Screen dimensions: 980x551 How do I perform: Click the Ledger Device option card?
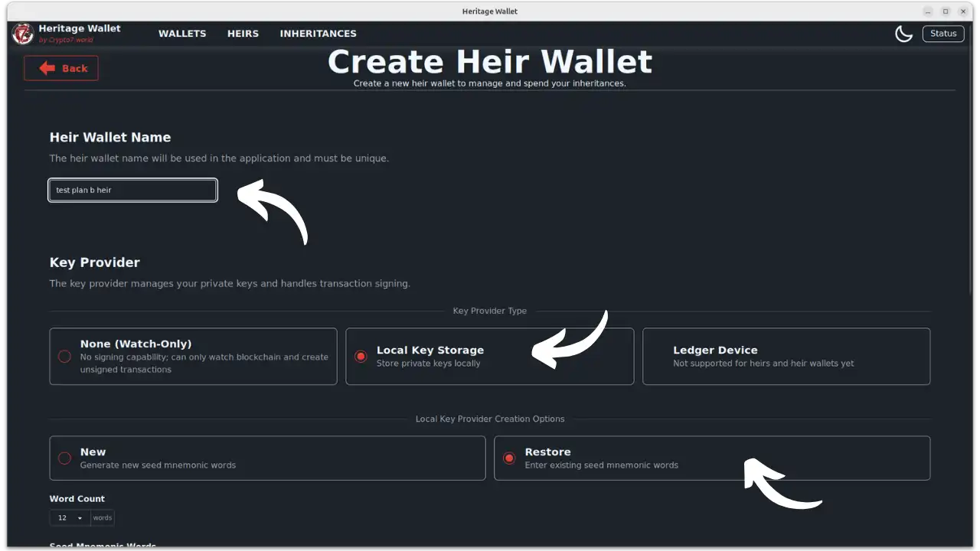tap(786, 356)
